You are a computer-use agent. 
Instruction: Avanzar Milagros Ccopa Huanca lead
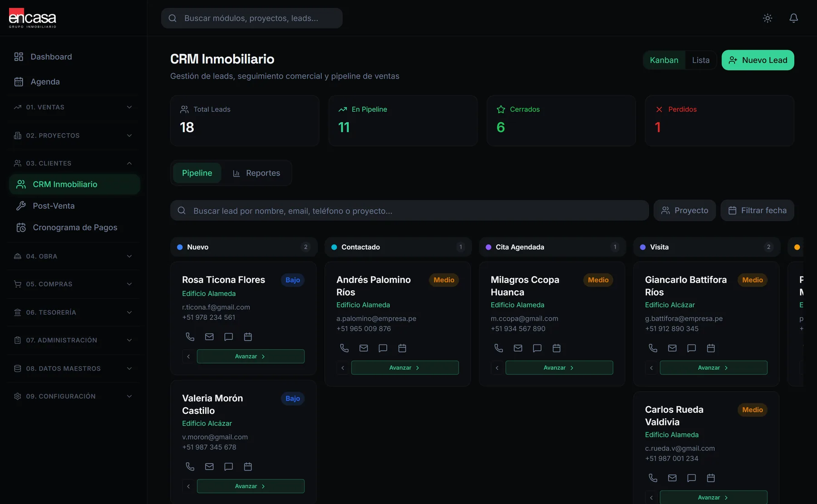[559, 367]
